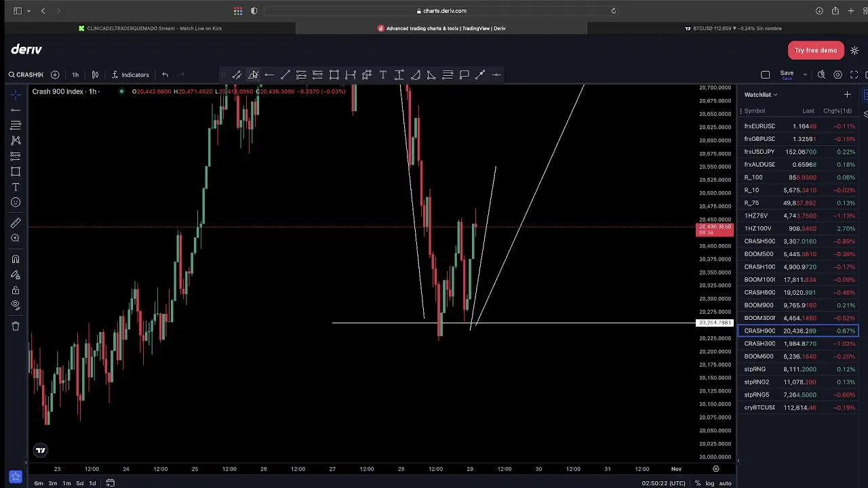
Task: Open time axis settings gear icon
Action: [x=715, y=469]
